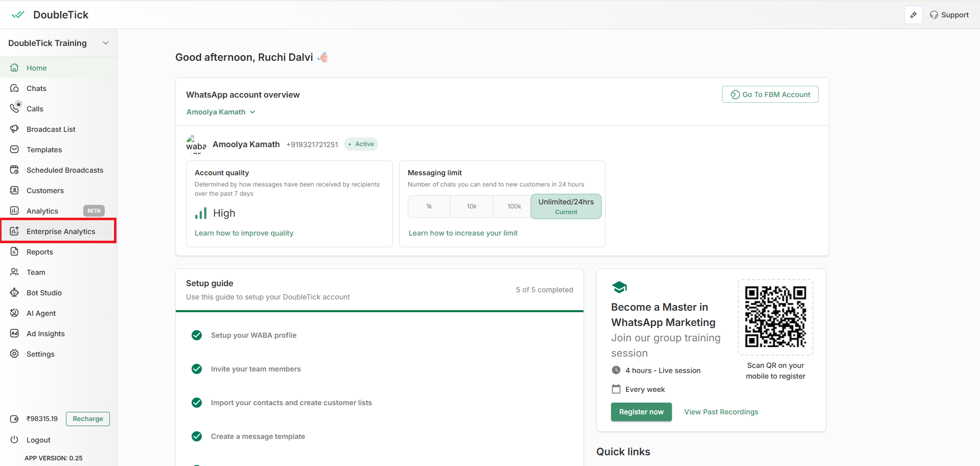Open the Amoolya Kamath account selector dropdown
980x466 pixels.
coord(221,112)
